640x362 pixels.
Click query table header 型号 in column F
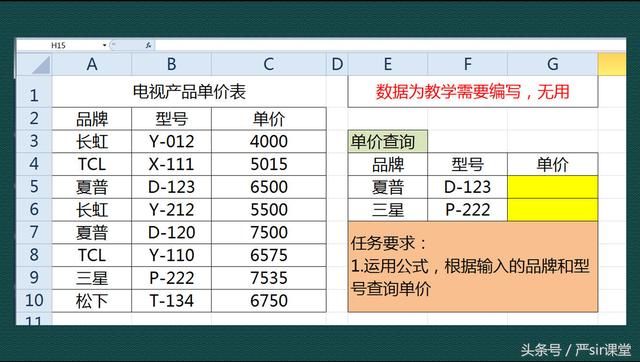[x=467, y=164]
